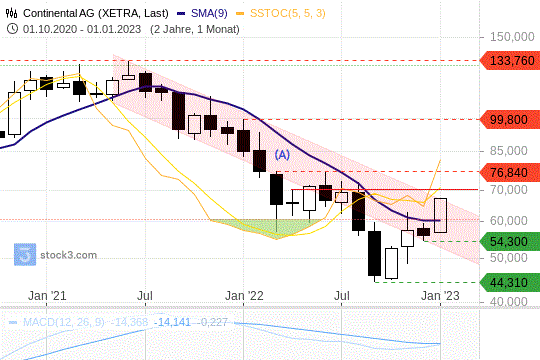
Task: Click the Jan '23 time axis label
Action: point(440,296)
